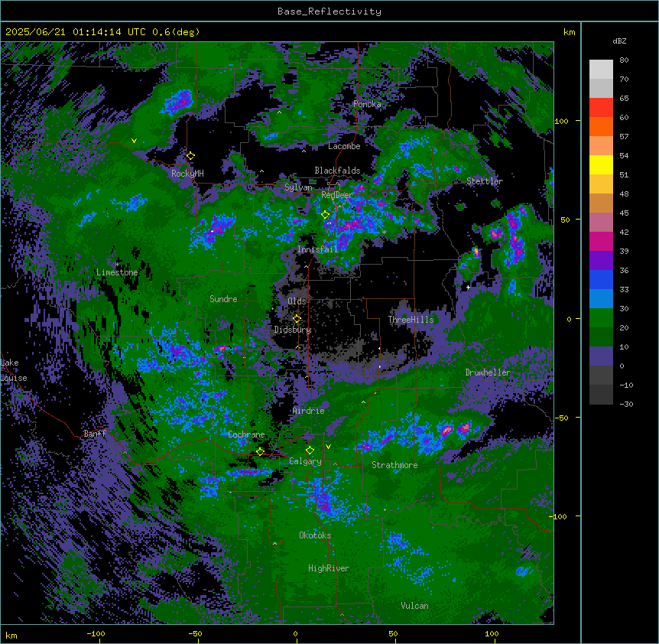Click the Ponoka city label
The width and height of the screenshot is (659, 644).
pos(367,104)
